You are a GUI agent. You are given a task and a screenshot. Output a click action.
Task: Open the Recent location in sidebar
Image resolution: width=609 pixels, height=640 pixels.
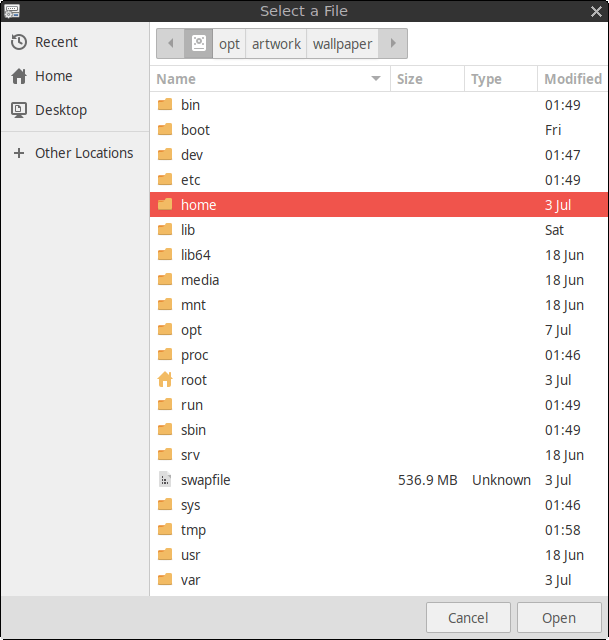pos(75,42)
